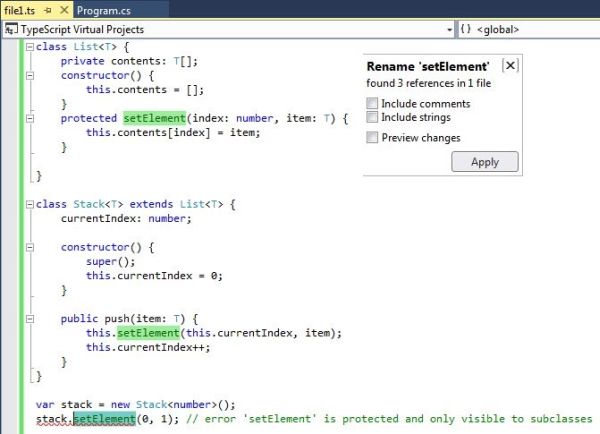Screen dimensions: 600x434
Task: Switch to the Program.cs tab
Action: [103, 10]
